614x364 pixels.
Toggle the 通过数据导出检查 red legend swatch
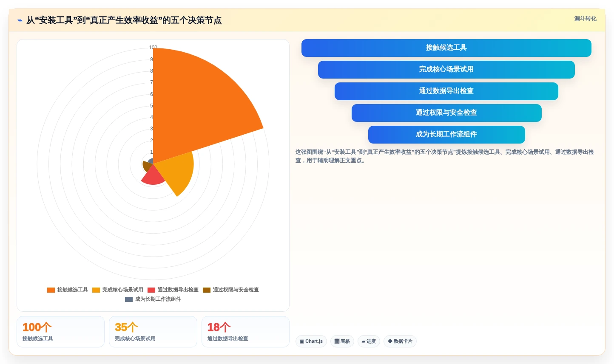pos(151,290)
